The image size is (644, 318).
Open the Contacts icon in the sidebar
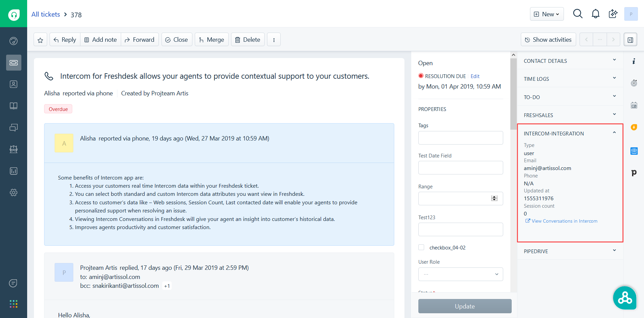click(14, 84)
